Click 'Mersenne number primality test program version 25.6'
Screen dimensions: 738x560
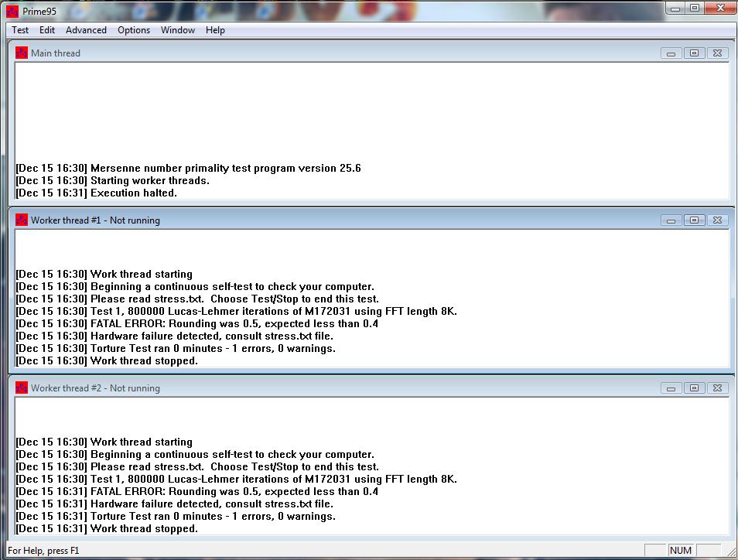coord(225,169)
